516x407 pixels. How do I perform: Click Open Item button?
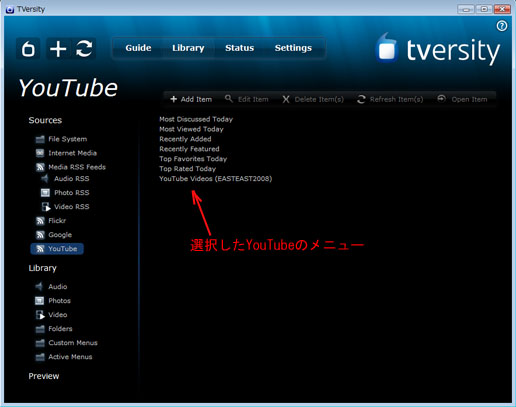(462, 99)
